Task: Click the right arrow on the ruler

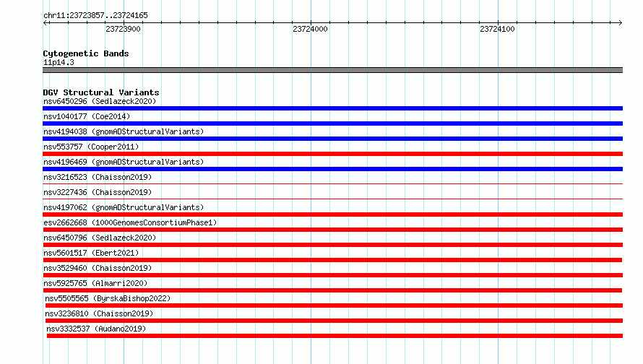Action: [x=620, y=23]
